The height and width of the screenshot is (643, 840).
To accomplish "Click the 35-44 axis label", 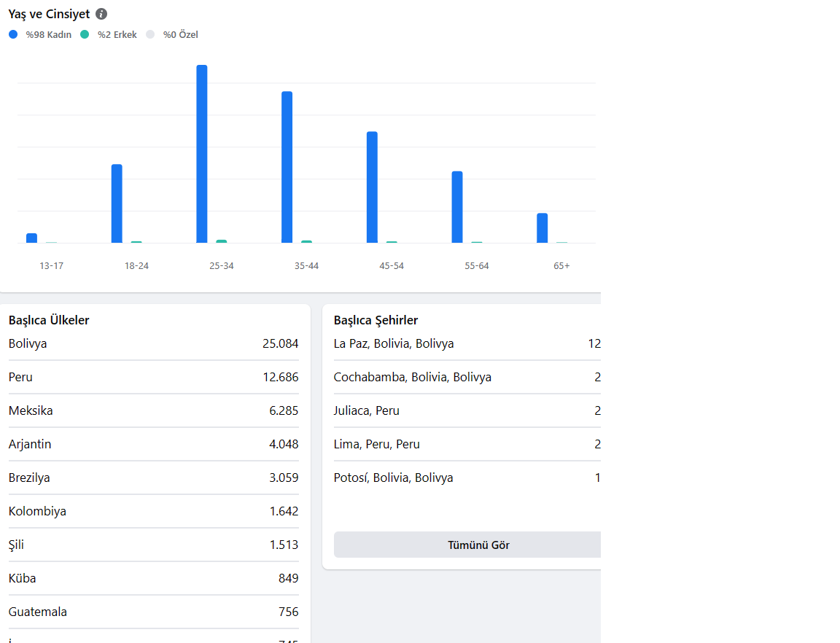I will (306, 266).
